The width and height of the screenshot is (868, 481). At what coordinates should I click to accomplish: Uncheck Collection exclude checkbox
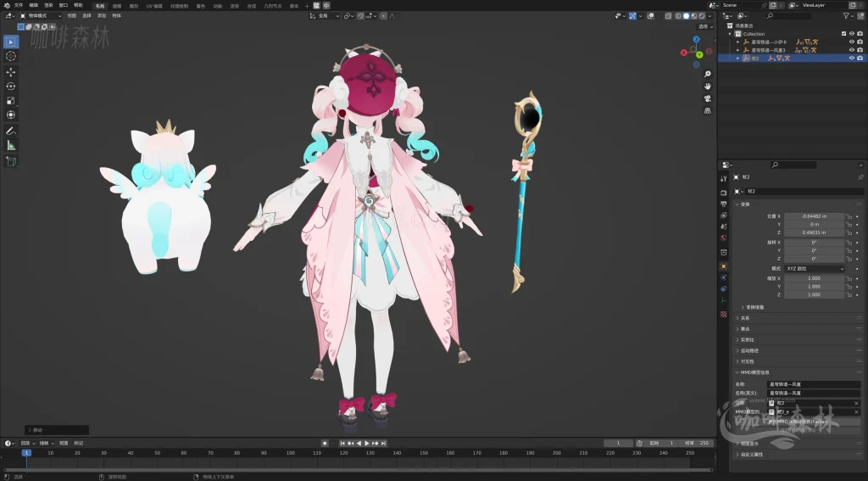pyautogui.click(x=843, y=34)
